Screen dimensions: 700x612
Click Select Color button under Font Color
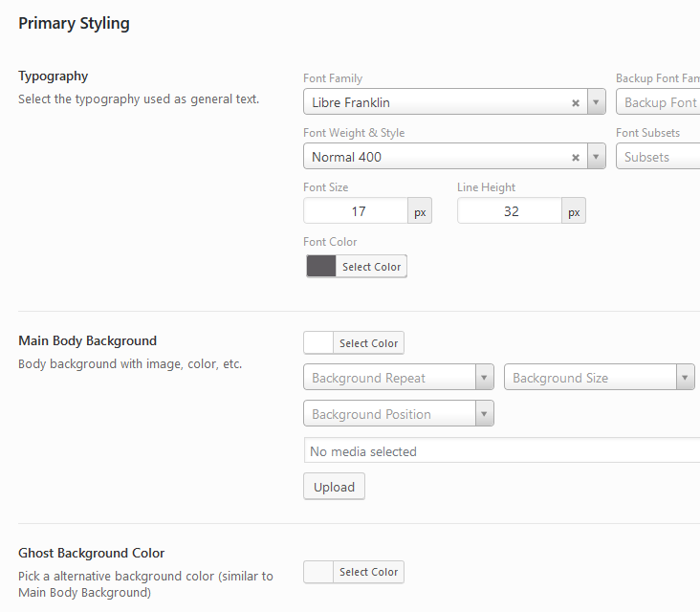(371, 267)
